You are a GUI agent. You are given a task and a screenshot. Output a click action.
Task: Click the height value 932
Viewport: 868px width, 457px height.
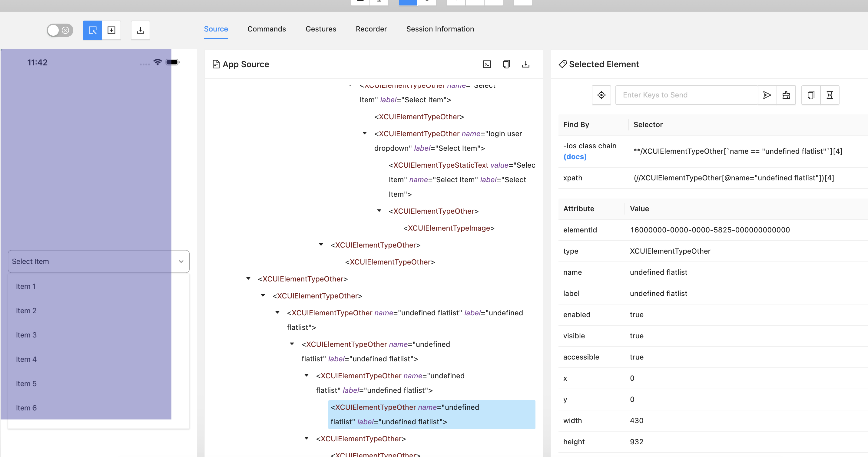[637, 442]
